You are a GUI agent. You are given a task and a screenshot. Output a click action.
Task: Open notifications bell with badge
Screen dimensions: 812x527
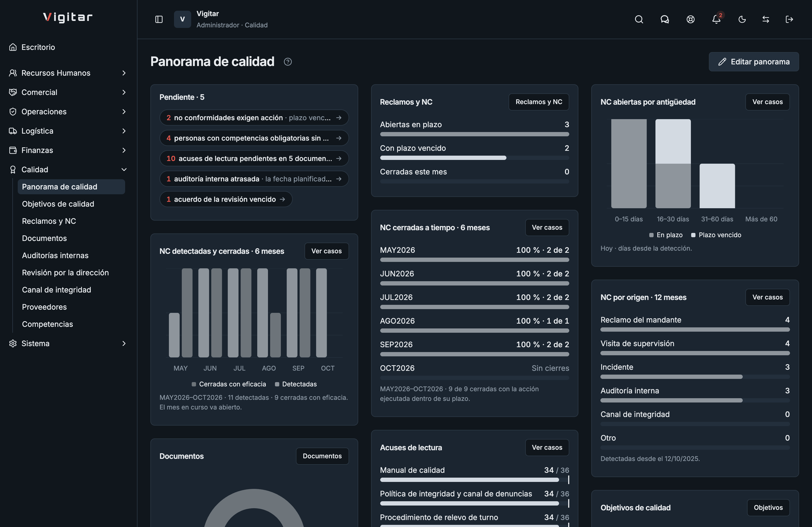[716, 19]
